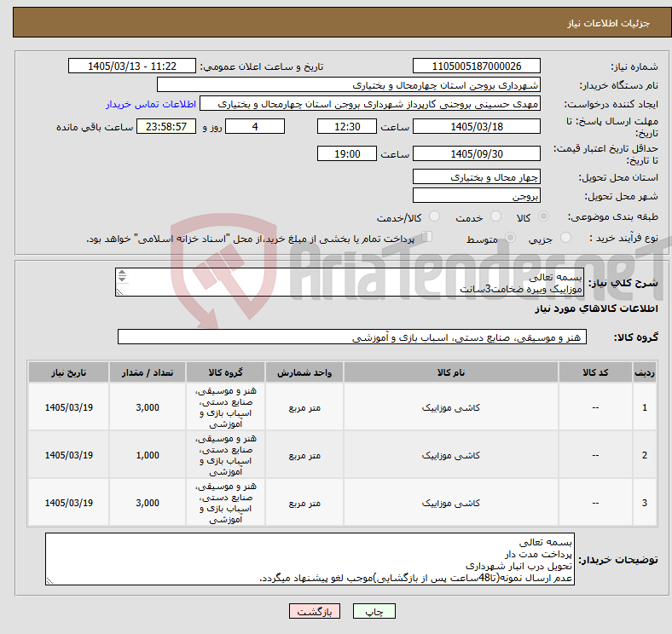Click the ردیف column header

click(644, 372)
